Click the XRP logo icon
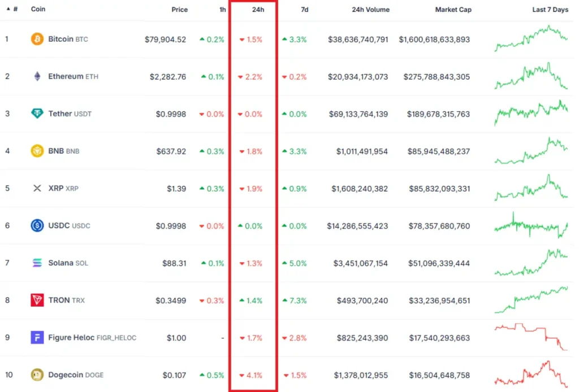 tap(37, 189)
